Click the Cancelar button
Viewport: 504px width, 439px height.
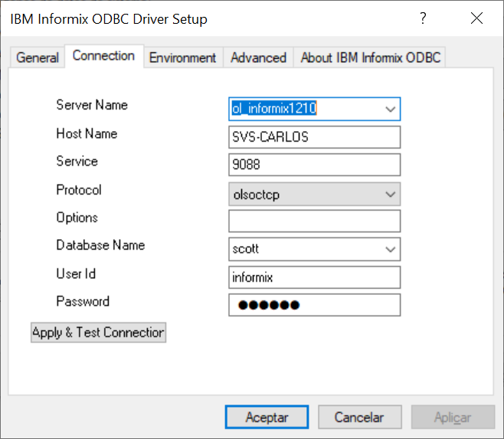point(360,417)
